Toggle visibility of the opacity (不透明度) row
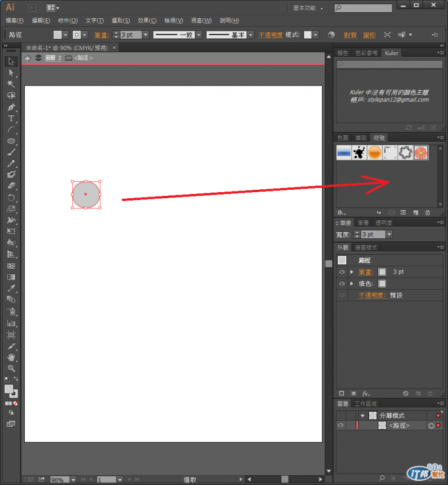Screen dimensions: 448x485 pos(342,295)
